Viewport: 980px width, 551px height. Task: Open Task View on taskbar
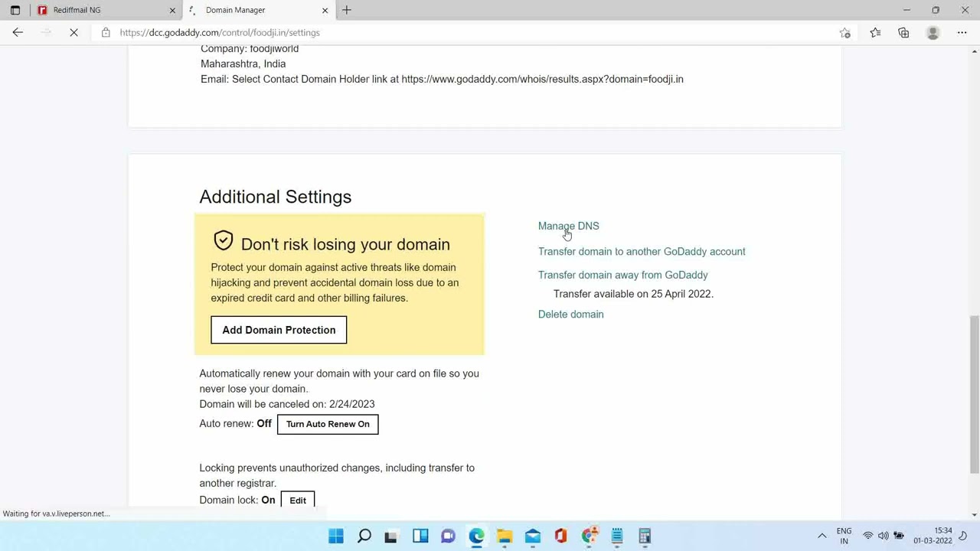391,536
